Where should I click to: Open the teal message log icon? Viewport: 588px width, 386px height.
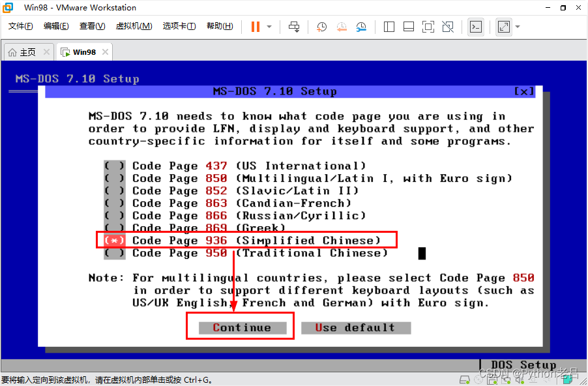tap(569, 380)
